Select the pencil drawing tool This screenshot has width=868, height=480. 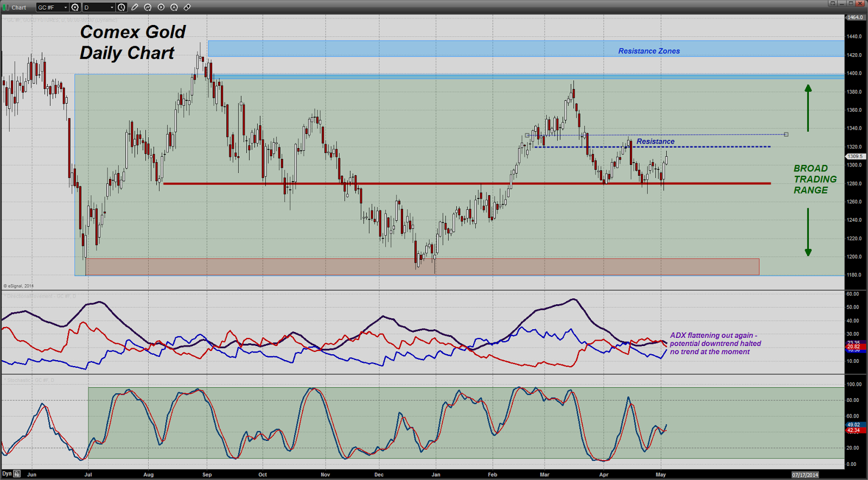[x=135, y=7]
